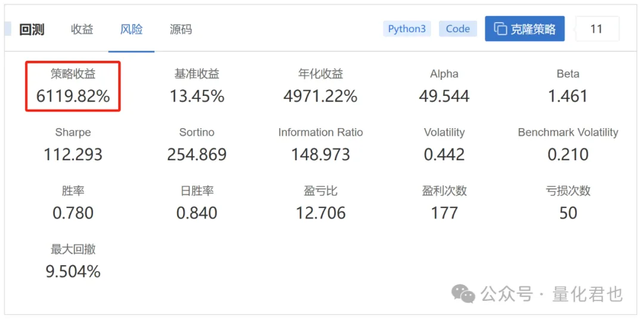644x320 pixels.
Task: Click the clone icon on 克隆策略 button
Action: coord(500,29)
